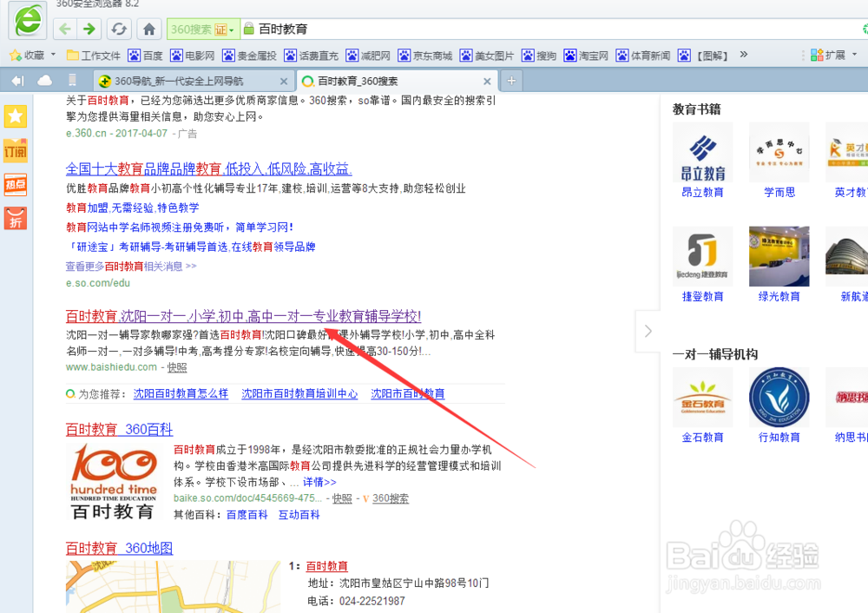Image resolution: width=868 pixels, height=613 pixels.
Task: Open the 工作文件 bookmark folder
Action: click(93, 56)
